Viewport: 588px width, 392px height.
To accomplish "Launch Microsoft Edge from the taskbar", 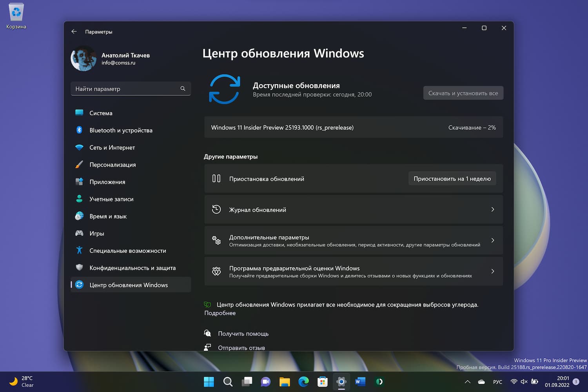I will pyautogui.click(x=303, y=381).
